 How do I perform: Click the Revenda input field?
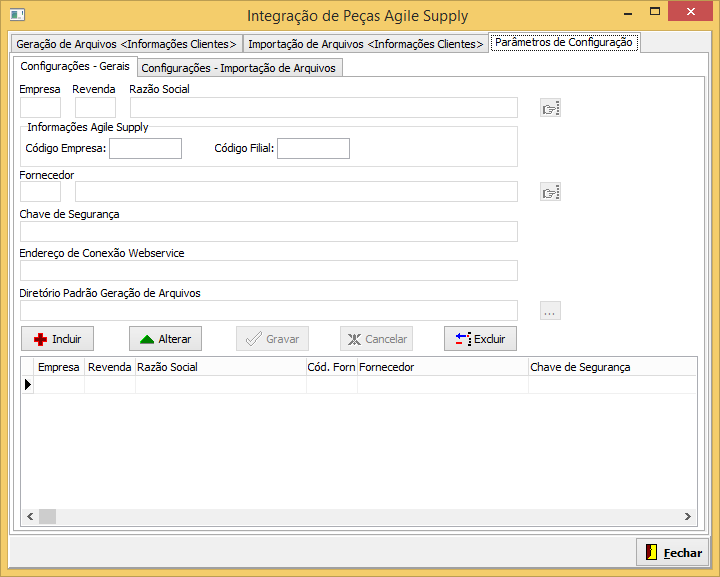96,107
